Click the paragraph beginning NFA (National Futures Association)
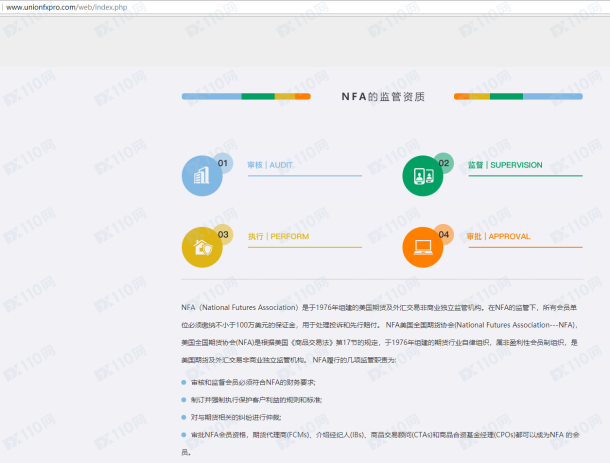Viewport: 610px width, 463px height. [379, 334]
